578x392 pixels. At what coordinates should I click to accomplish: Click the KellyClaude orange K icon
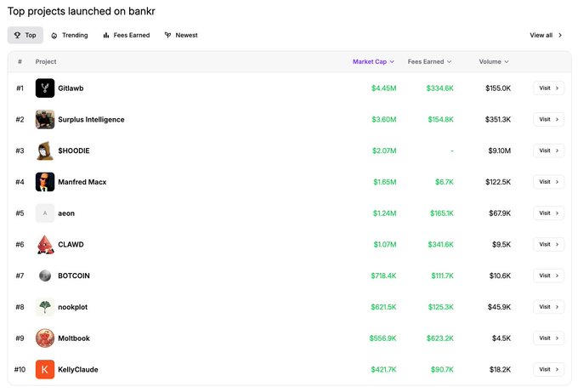pyautogui.click(x=45, y=370)
